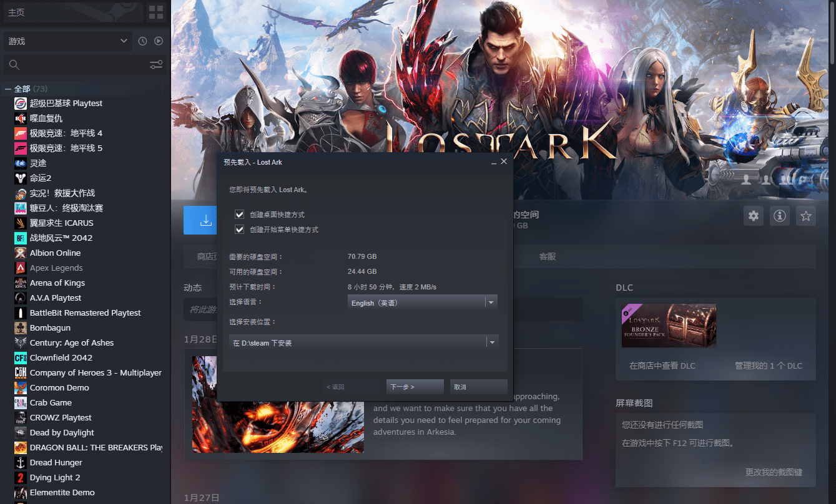Open the English language dropdown
Image resolution: width=836 pixels, height=504 pixels.
pos(423,303)
